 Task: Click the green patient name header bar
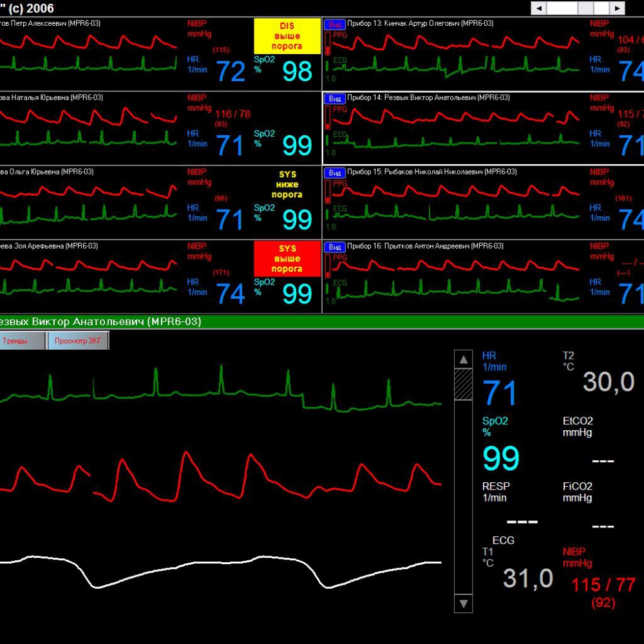(x=322, y=321)
